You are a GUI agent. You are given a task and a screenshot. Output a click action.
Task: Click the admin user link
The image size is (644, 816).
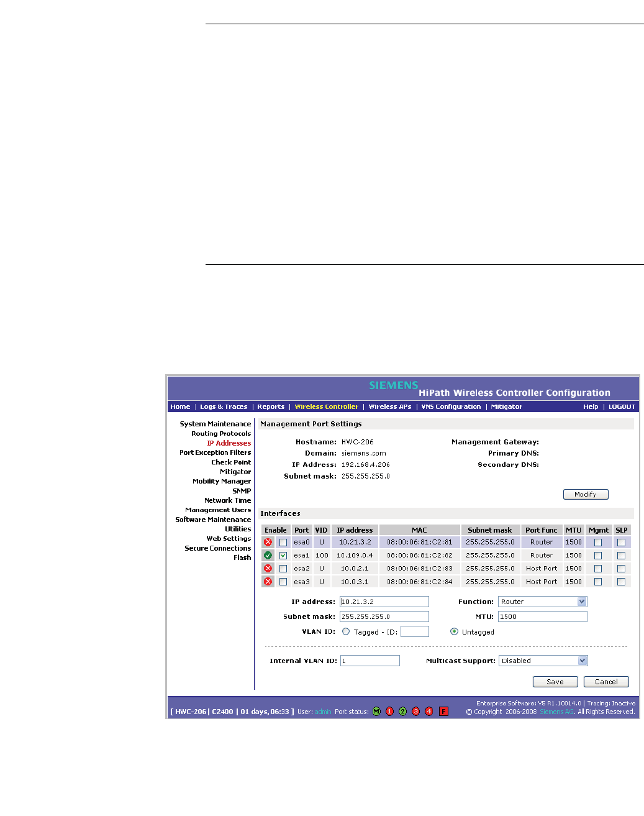[323, 712]
